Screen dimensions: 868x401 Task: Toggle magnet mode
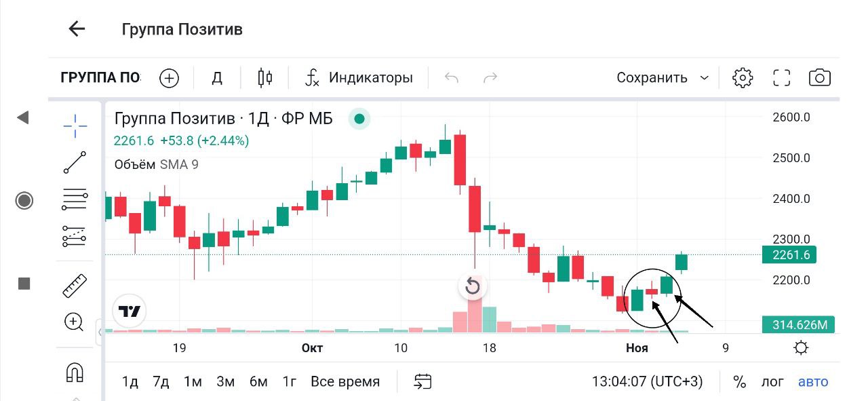[74, 372]
